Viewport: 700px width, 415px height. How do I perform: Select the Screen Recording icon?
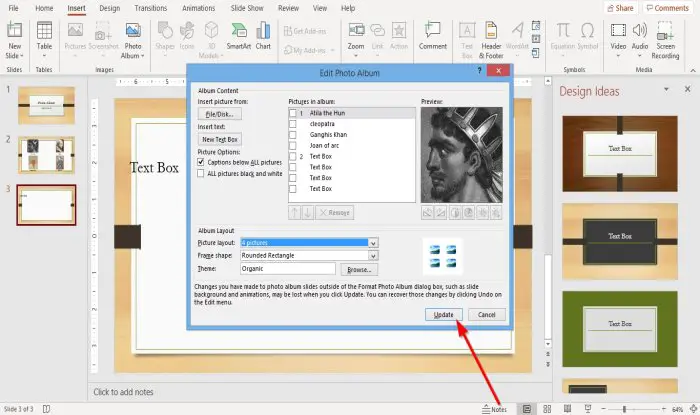point(665,40)
